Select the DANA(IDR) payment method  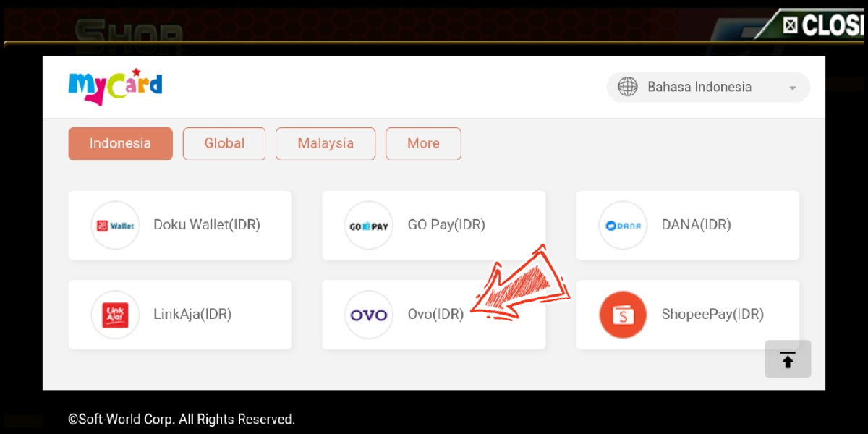[688, 225]
